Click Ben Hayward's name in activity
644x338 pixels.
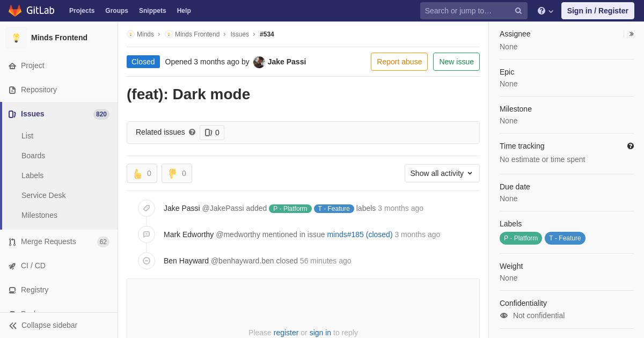(186, 261)
